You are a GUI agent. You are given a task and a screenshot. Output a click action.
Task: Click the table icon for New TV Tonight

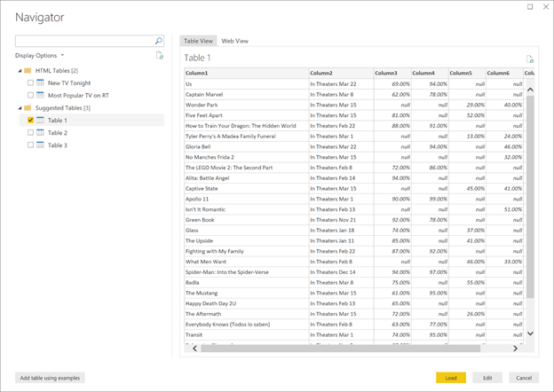tap(41, 82)
